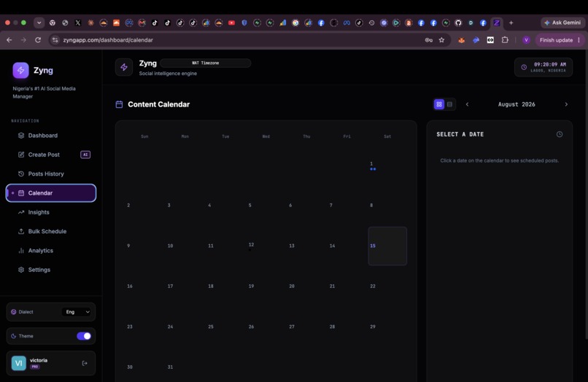Click the browser profile V avatar
This screenshot has width=588, height=382.
coord(526,40)
